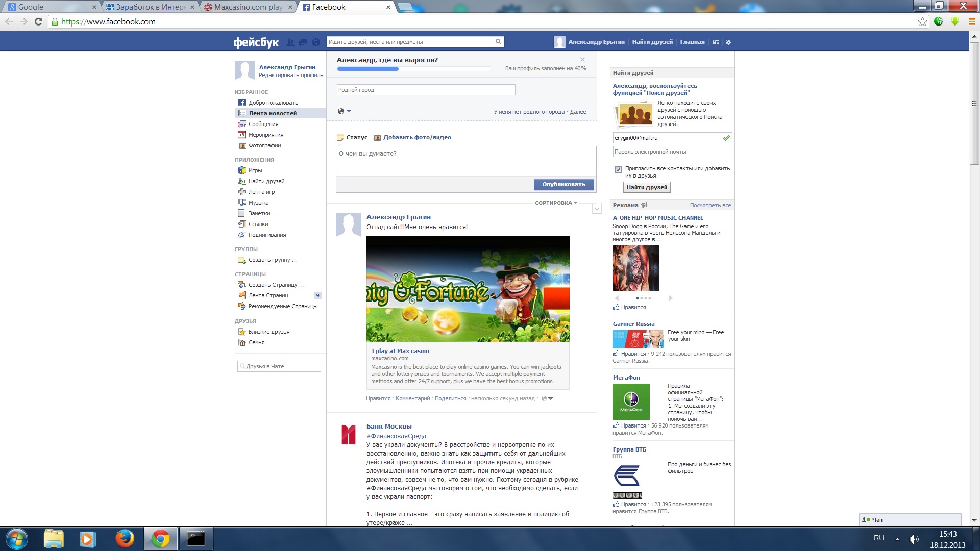Focus the Родной город input field
The image size is (980, 551).
coord(426,90)
